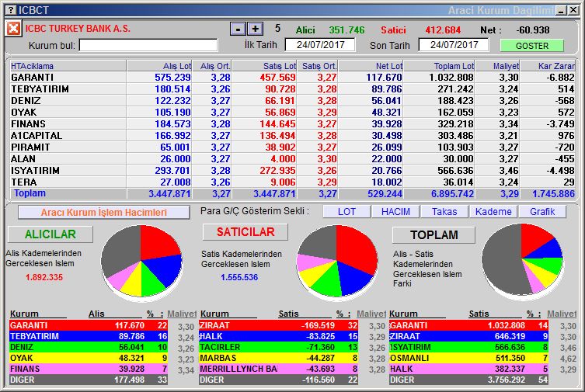Click blue TEBYATIRIM 89.786 buyers row
Viewport: 585px width, 392px height.
click(89, 336)
